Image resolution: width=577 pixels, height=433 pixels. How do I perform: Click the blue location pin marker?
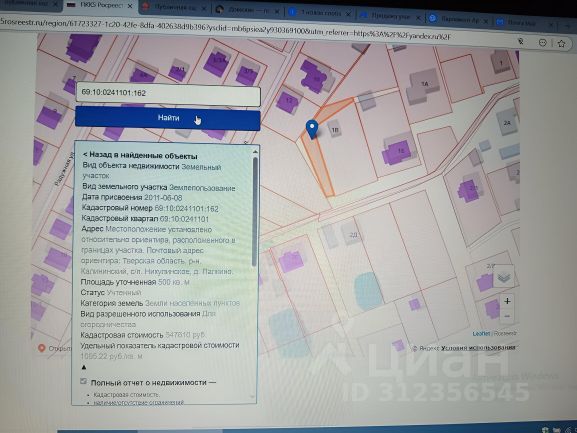(x=312, y=129)
